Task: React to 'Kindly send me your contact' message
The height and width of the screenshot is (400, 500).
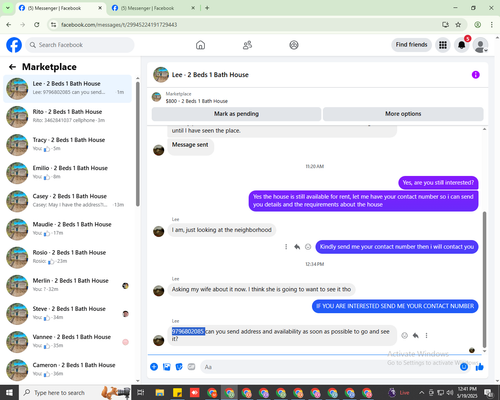Action: point(308,247)
